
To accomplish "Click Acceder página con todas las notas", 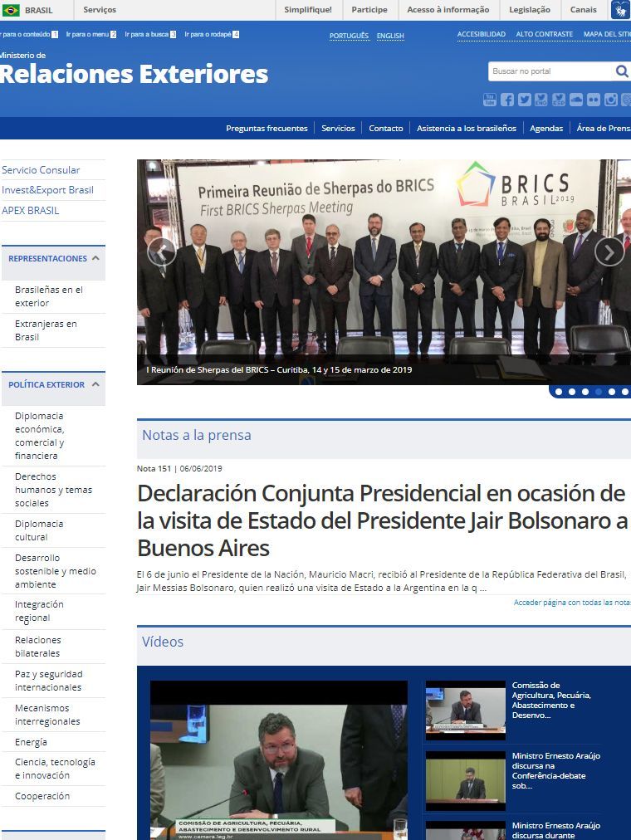I will point(572,603).
